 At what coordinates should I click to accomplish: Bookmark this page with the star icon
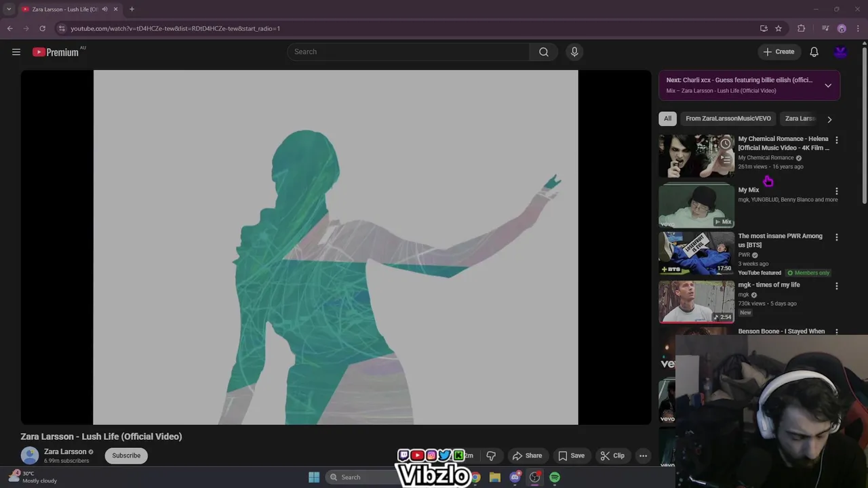coord(778,28)
